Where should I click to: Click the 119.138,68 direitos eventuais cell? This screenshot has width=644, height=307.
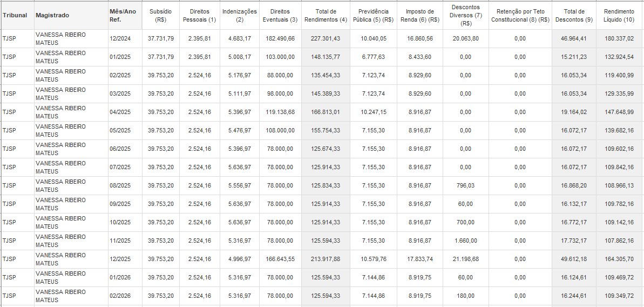(x=280, y=112)
